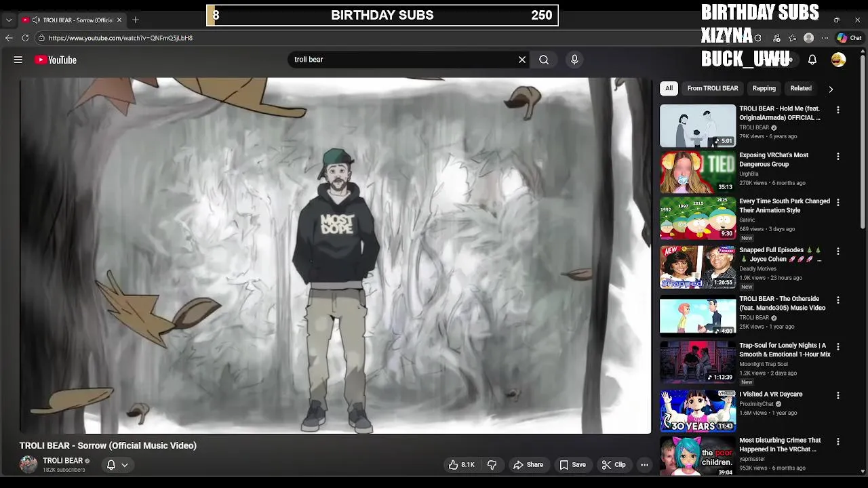Image resolution: width=868 pixels, height=488 pixels.
Task: Dislike the video with thumbs down
Action: point(492,465)
